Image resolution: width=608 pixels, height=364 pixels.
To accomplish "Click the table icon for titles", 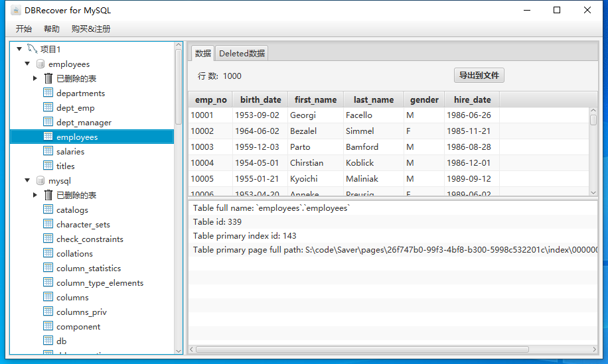I will coord(48,165).
